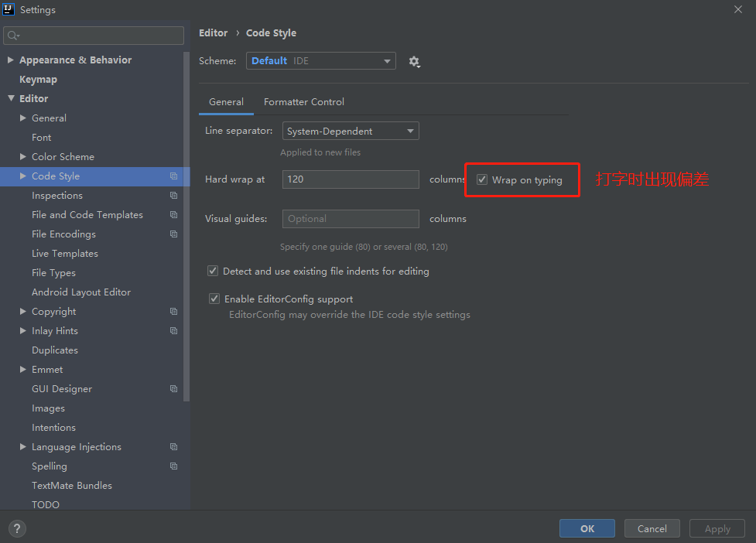Open the scheme actions gear icon
756x543 pixels.
click(414, 62)
